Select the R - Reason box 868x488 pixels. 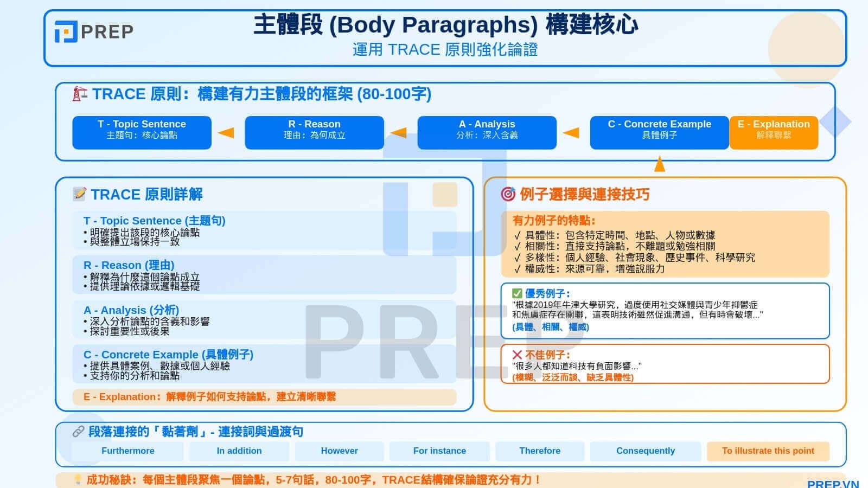314,132
